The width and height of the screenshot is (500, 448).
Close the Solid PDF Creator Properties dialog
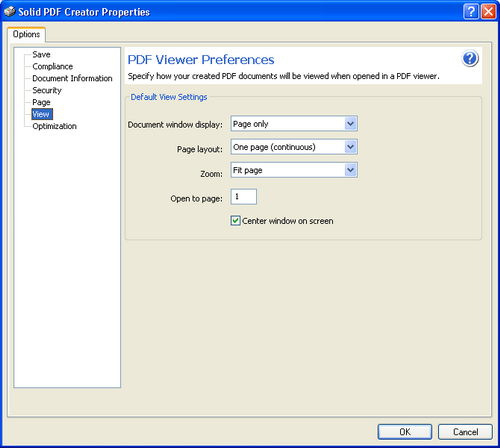tap(488, 12)
